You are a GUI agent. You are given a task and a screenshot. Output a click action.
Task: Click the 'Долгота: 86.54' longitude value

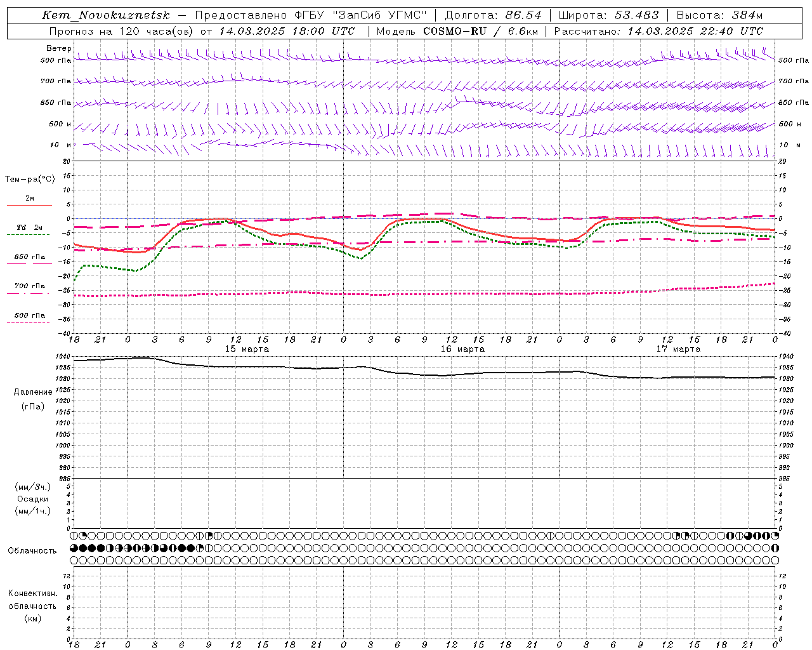point(494,15)
